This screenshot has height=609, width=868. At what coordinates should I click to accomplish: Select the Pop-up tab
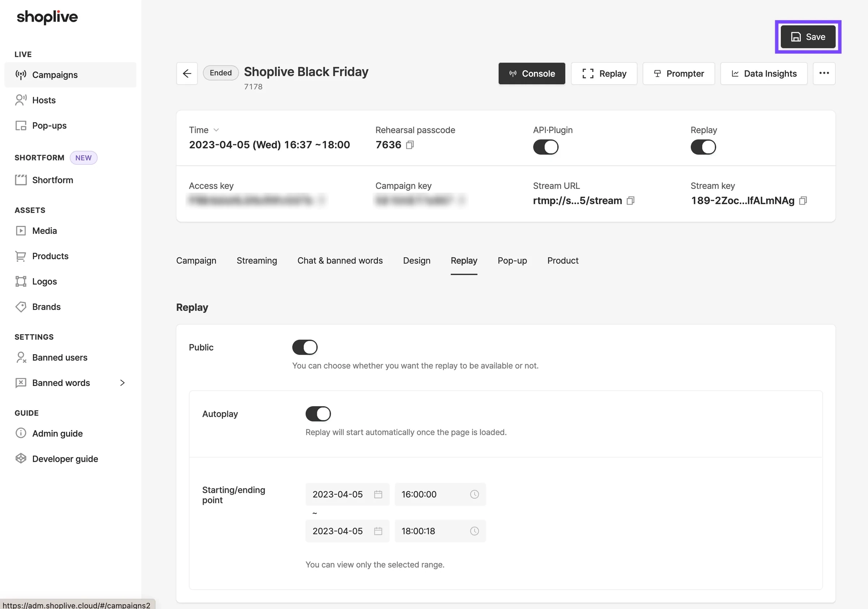pyautogui.click(x=512, y=260)
